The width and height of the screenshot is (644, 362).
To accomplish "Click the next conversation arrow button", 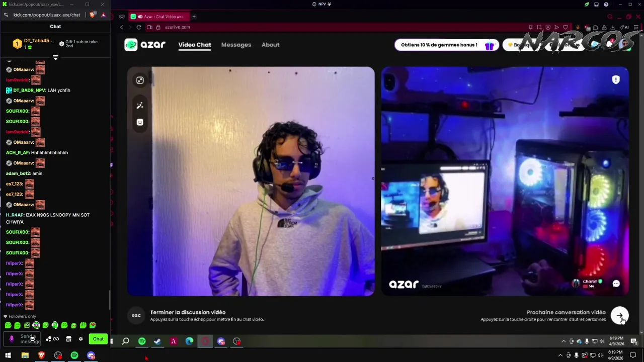I will pyautogui.click(x=619, y=316).
